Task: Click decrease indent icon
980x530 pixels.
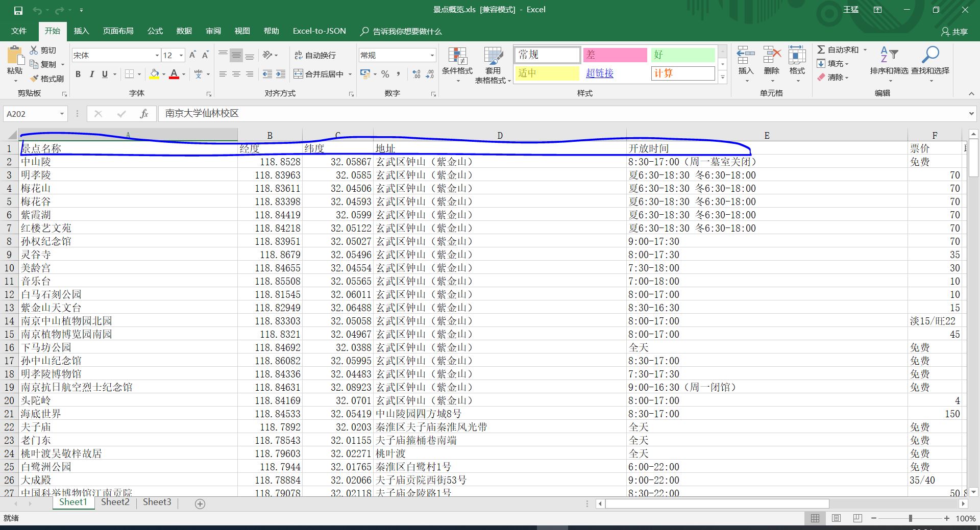Action: (267, 74)
